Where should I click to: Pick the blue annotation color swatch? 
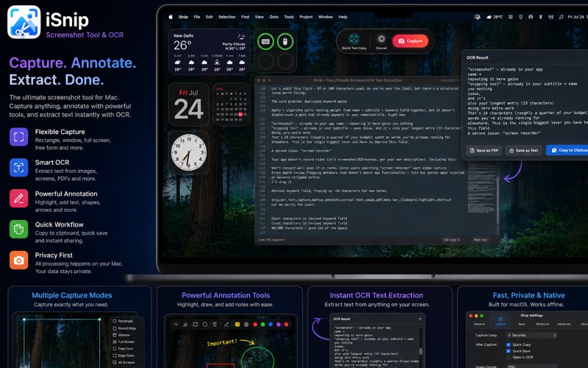[x=270, y=325]
